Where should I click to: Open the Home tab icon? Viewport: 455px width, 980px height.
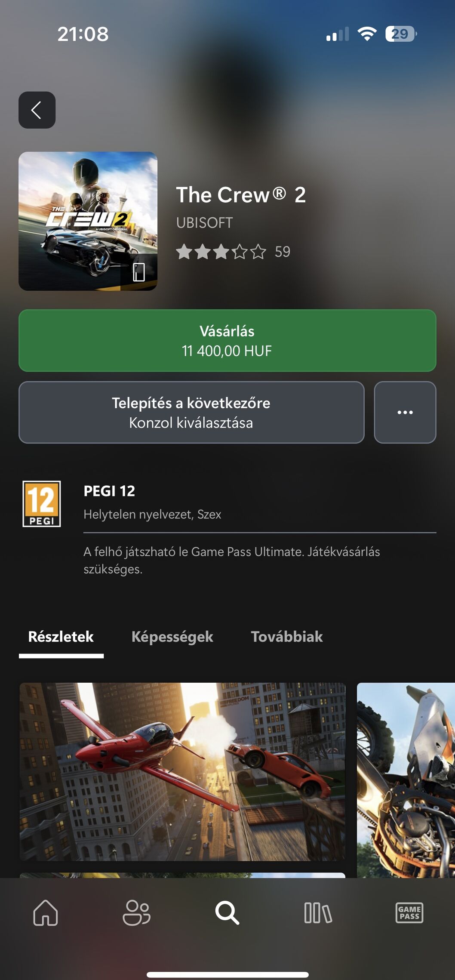[46, 912]
